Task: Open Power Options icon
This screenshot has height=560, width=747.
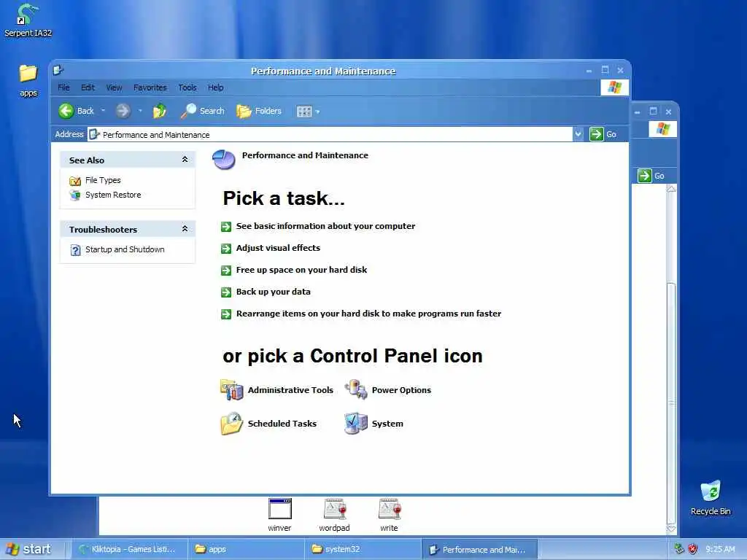Action: coord(356,390)
